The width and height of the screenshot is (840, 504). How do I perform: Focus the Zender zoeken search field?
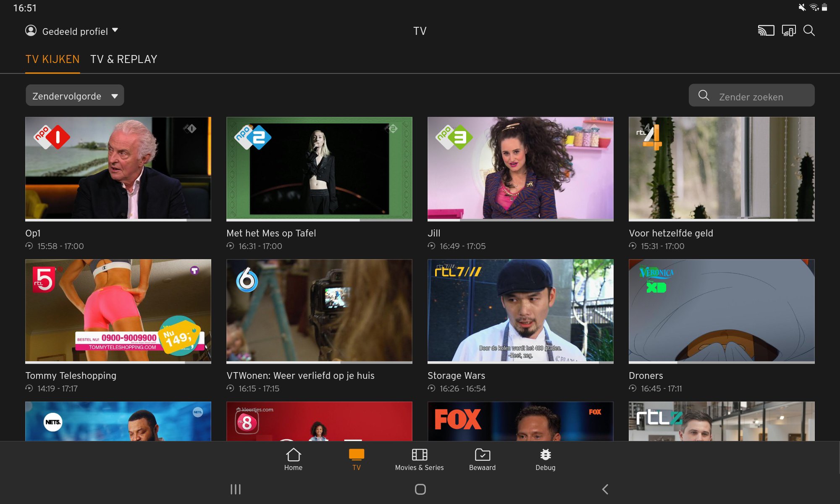coord(751,95)
